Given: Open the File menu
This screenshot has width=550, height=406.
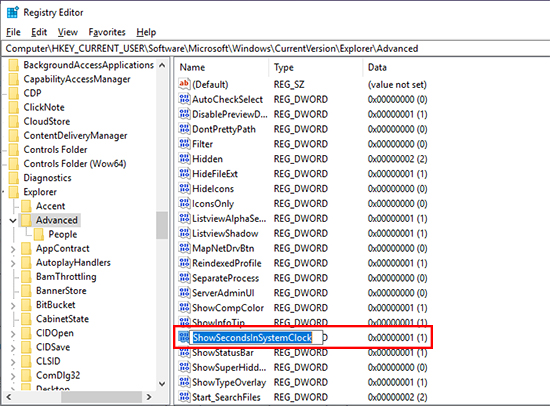Looking at the screenshot, I should click(x=13, y=32).
